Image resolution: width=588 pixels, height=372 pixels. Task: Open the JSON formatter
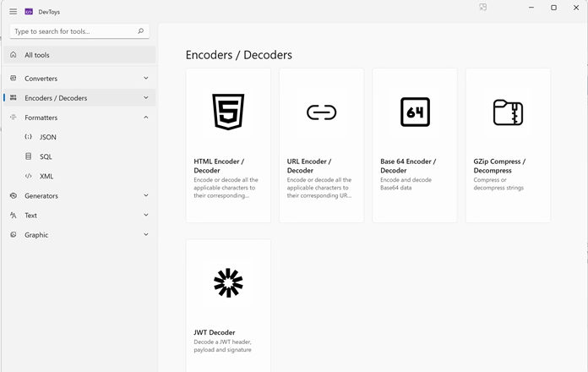tap(48, 137)
